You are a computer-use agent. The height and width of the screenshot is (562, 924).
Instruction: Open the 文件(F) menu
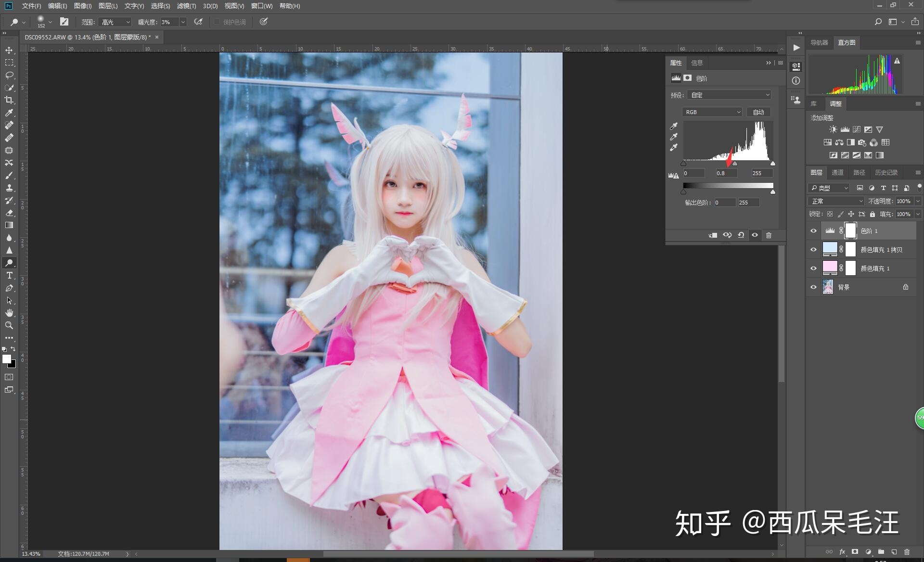31,6
